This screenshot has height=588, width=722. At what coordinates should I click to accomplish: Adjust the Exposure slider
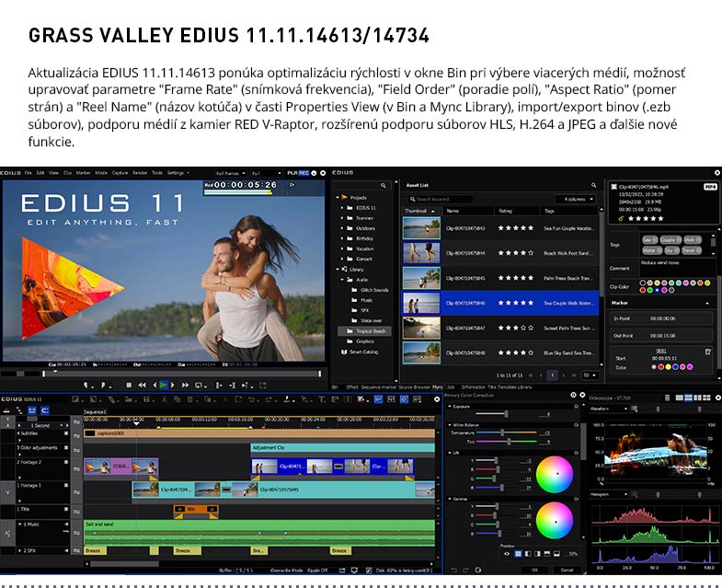506,414
